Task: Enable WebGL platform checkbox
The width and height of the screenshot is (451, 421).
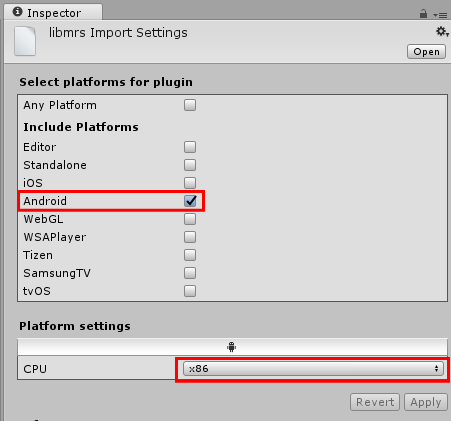Action: (x=190, y=219)
